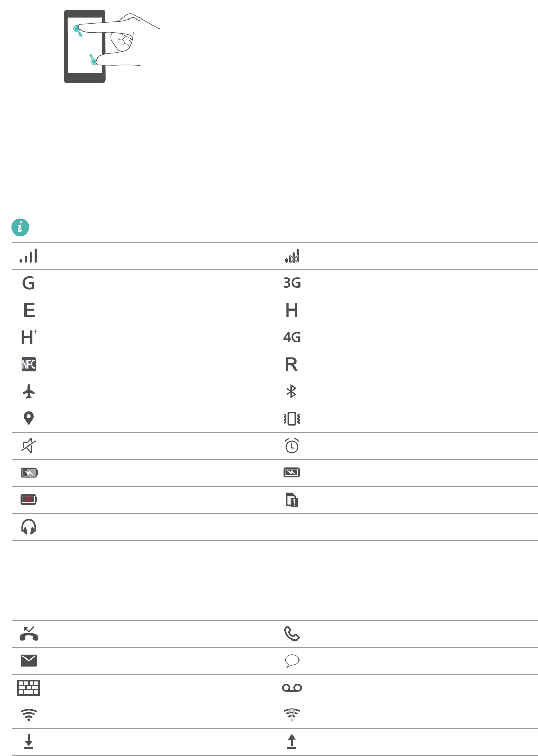This screenshot has width=538, height=756.
Task: Click the vibration mode icon
Action: pyautogui.click(x=291, y=419)
